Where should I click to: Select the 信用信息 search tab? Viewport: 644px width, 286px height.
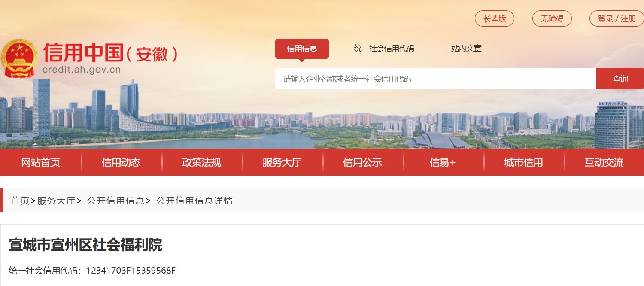click(x=302, y=49)
